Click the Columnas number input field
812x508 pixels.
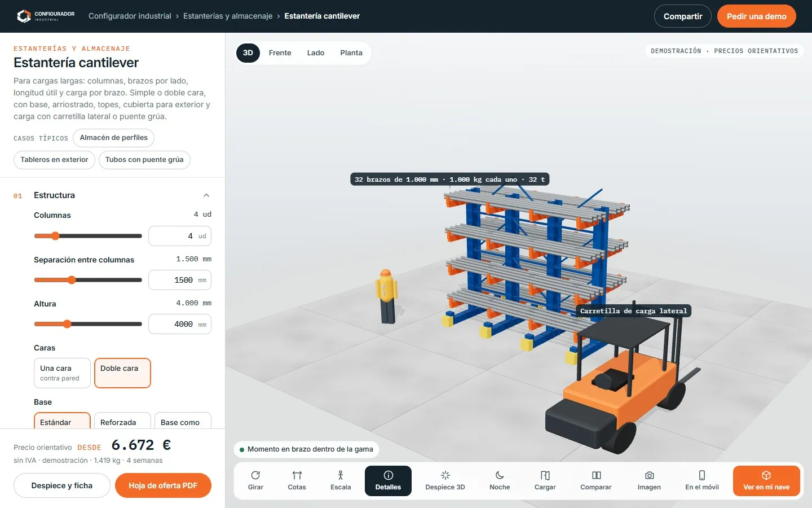tap(180, 236)
